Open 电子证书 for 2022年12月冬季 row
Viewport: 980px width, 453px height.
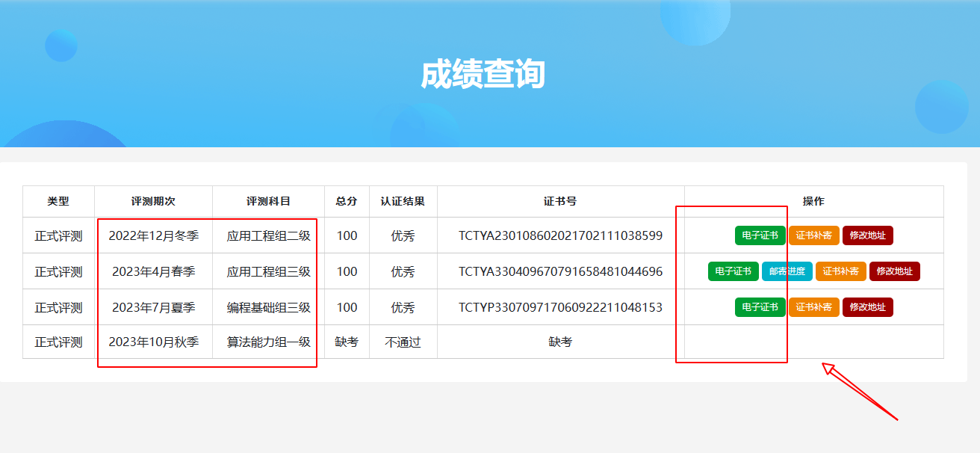click(760, 235)
